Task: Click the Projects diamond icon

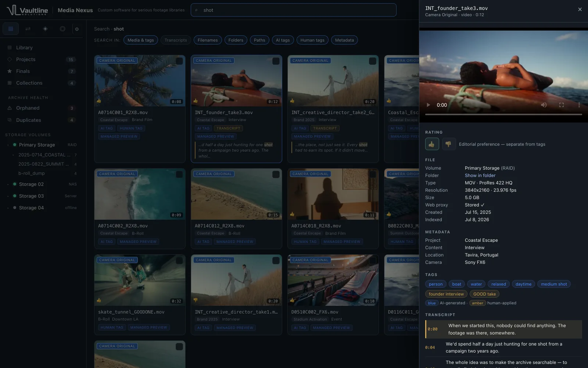Action: (x=10, y=59)
